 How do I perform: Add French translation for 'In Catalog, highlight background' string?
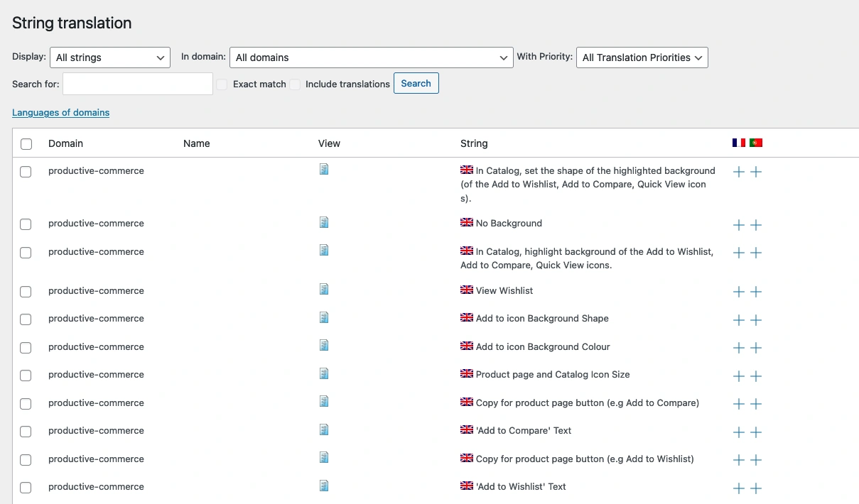click(x=739, y=253)
